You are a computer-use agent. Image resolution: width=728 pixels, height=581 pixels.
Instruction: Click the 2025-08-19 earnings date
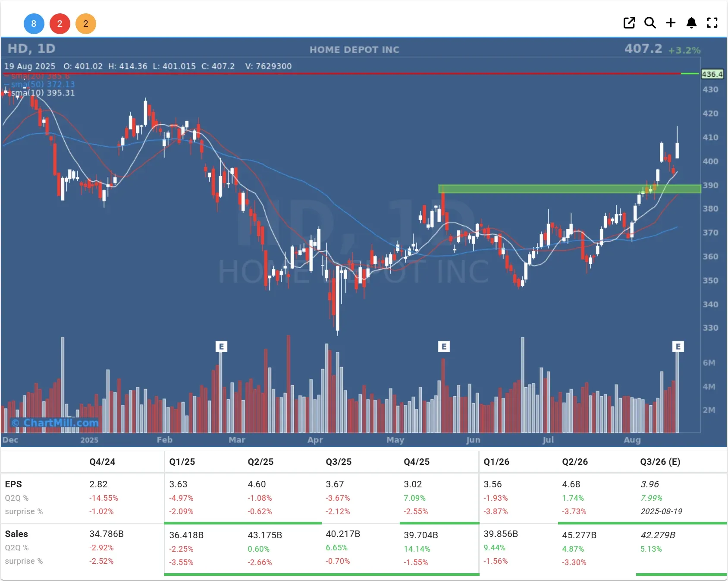(x=661, y=512)
